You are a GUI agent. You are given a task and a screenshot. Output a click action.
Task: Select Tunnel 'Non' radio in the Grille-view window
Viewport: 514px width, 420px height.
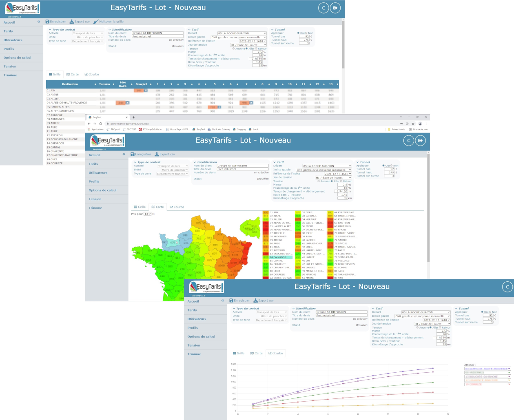click(x=307, y=33)
